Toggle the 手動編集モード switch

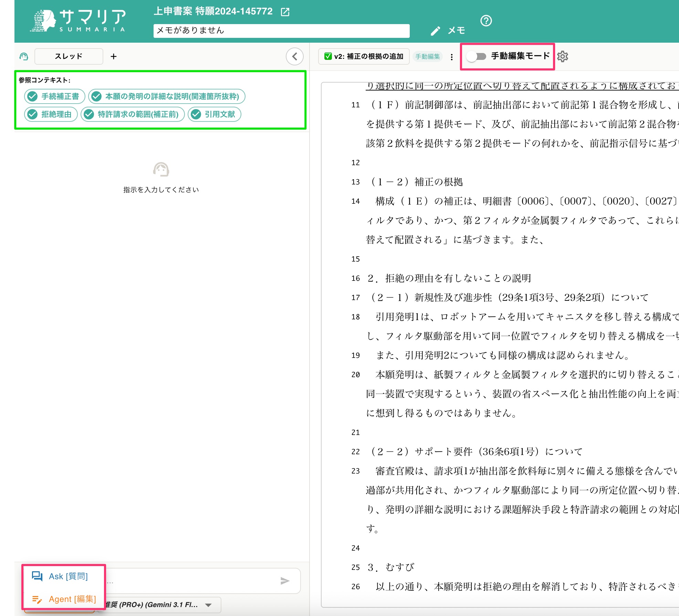pos(476,56)
